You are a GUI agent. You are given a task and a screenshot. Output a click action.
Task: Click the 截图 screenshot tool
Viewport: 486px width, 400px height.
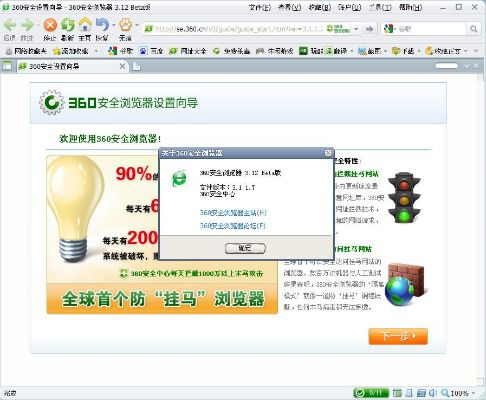pyautogui.click(x=369, y=51)
